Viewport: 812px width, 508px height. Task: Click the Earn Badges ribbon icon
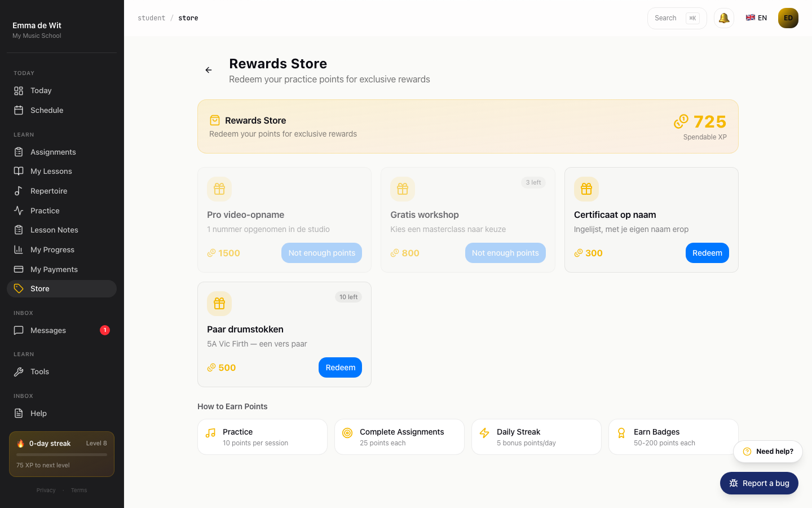click(x=621, y=433)
